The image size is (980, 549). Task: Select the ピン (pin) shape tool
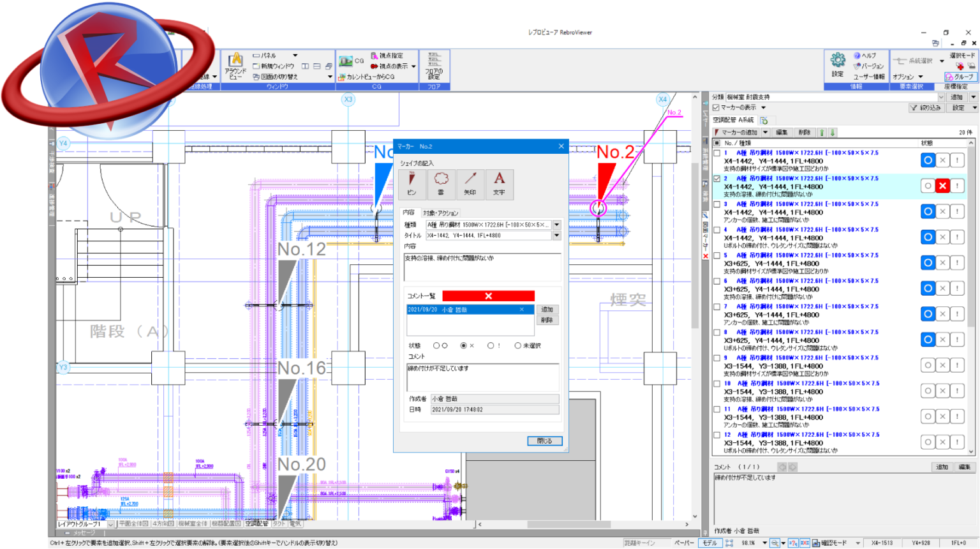[412, 183]
